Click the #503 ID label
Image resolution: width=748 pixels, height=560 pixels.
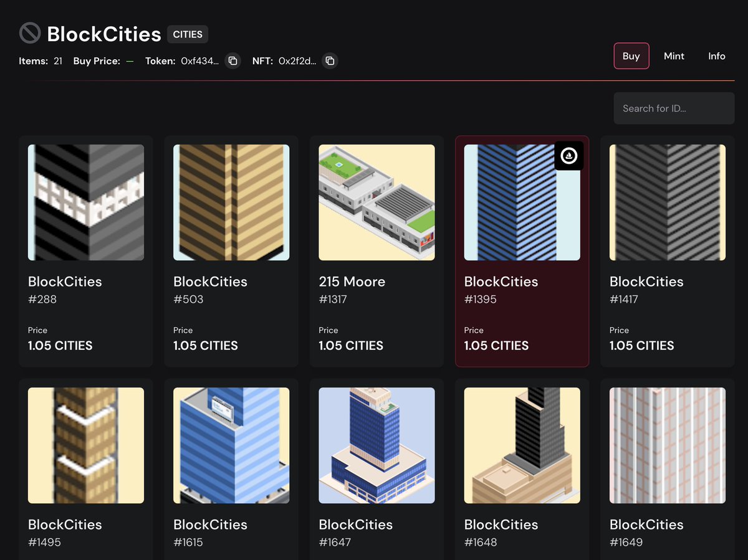[x=188, y=299]
